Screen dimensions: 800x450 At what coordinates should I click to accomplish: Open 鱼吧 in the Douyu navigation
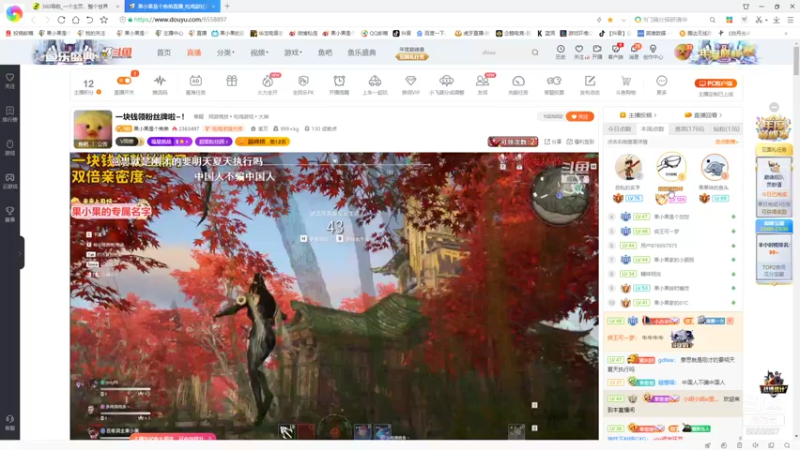click(x=325, y=53)
